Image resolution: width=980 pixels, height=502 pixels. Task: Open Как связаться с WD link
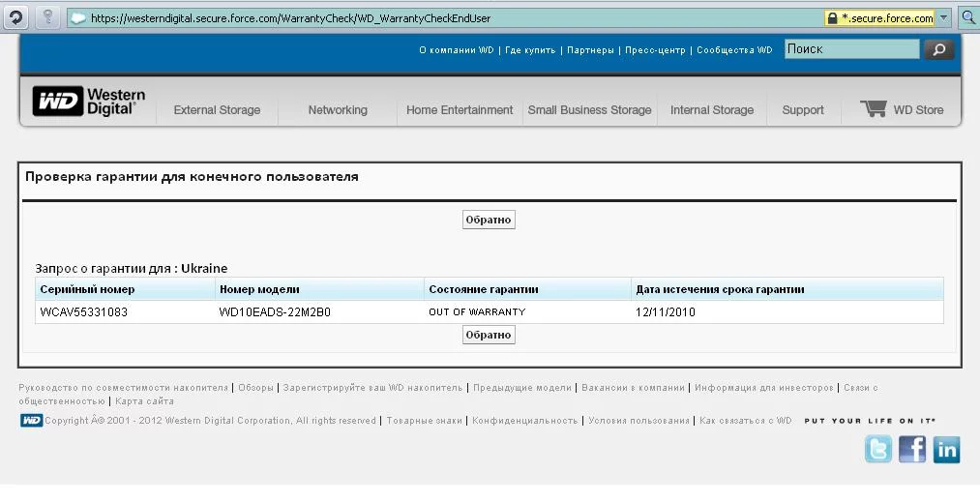[x=745, y=421]
